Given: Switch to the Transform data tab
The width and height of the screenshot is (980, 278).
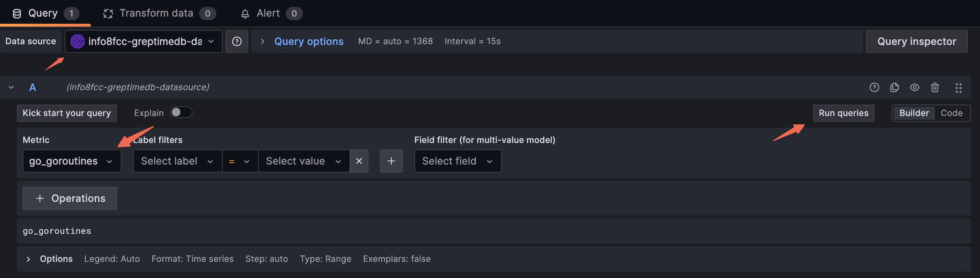Looking at the screenshot, I should coord(157,13).
